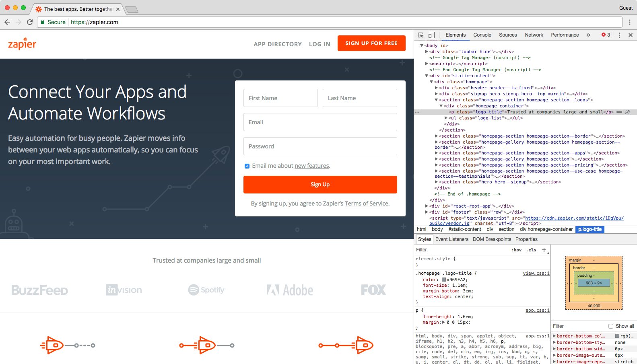Click the browser reload icon
The image size is (637, 364).
click(30, 22)
